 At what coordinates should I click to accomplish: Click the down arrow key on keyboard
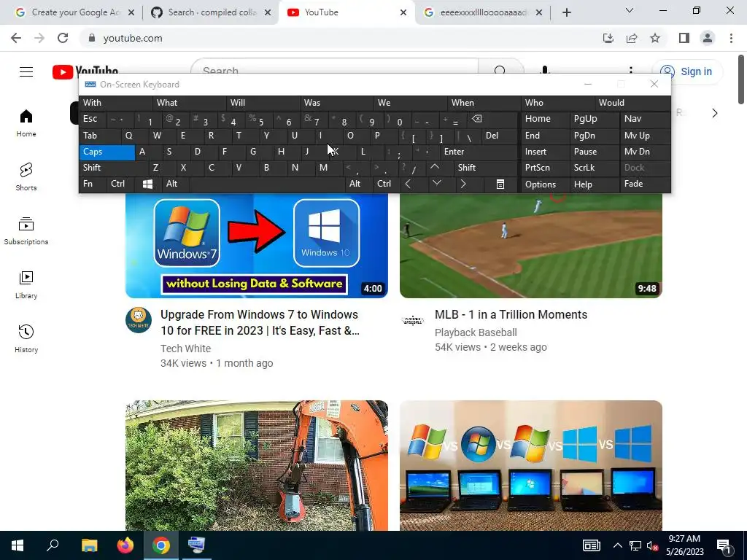tap(437, 184)
